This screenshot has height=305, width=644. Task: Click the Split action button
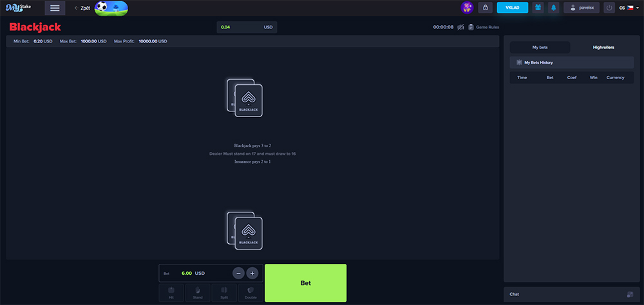coord(224,293)
